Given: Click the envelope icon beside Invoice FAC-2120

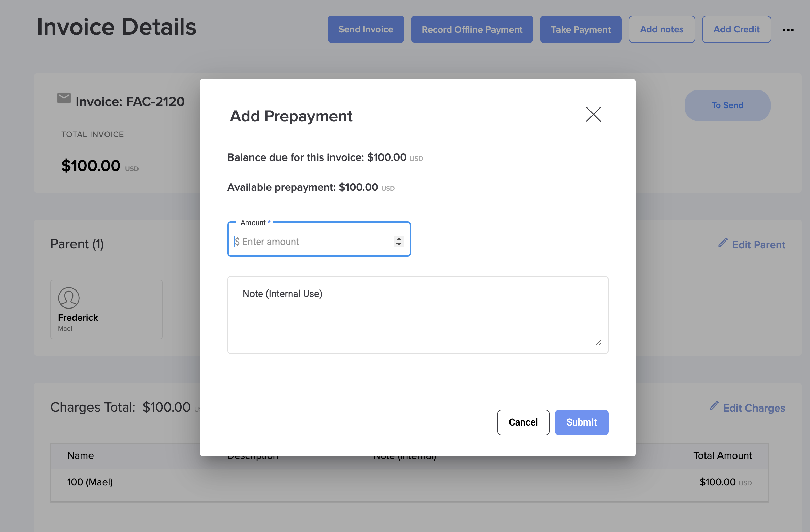Looking at the screenshot, I should 64,98.
